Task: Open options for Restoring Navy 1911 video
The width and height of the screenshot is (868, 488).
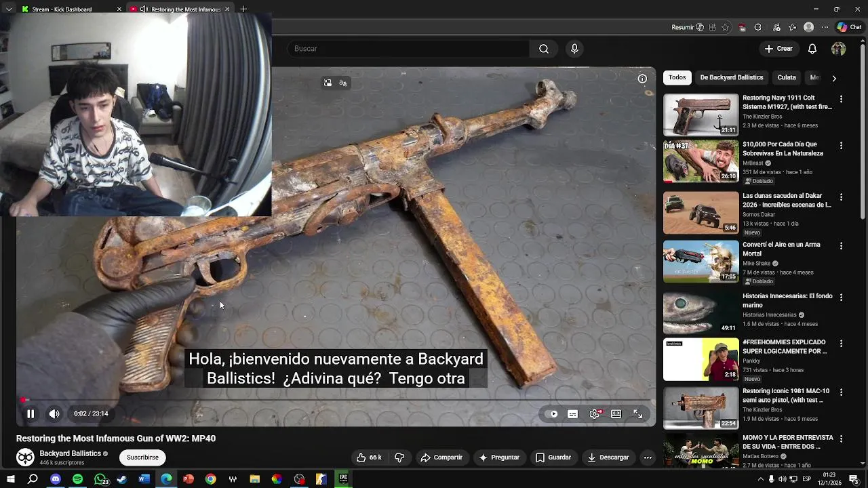Action: point(841,99)
